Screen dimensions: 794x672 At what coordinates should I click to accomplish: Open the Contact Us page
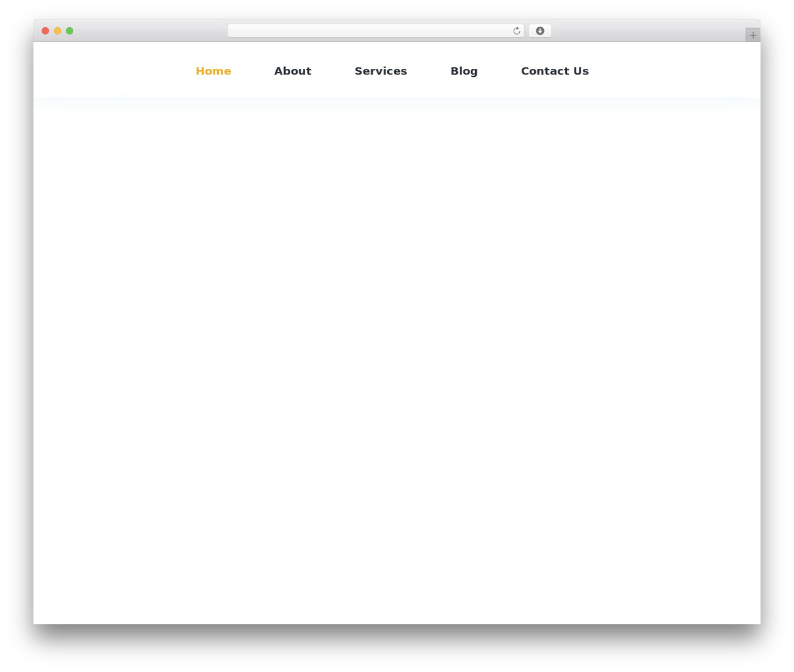555,71
